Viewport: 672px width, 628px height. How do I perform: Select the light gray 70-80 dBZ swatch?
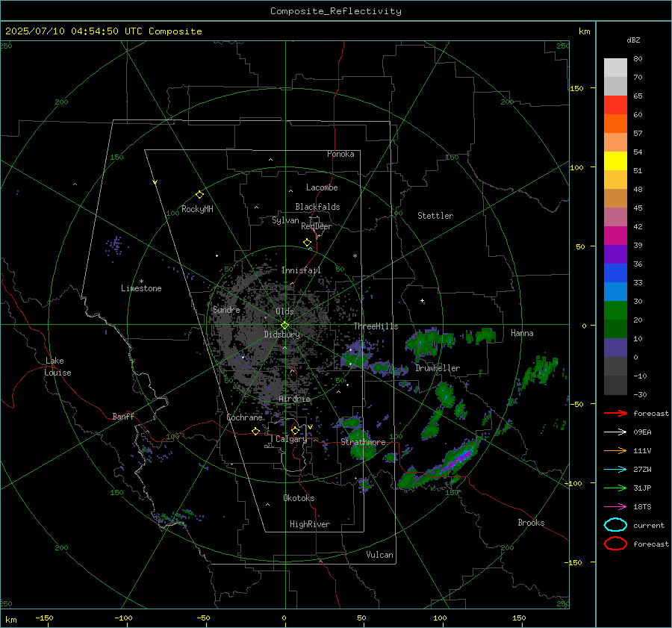[x=615, y=68]
